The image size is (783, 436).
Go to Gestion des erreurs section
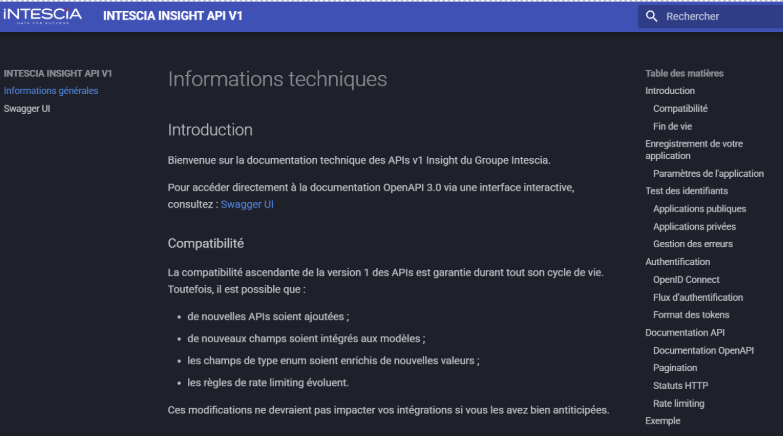tap(693, 244)
